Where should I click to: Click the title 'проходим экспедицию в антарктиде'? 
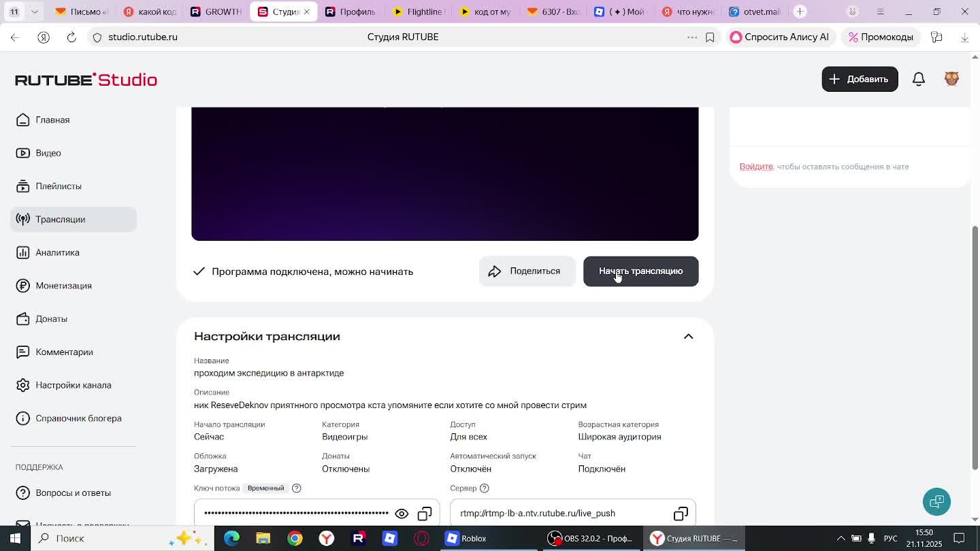[269, 373]
